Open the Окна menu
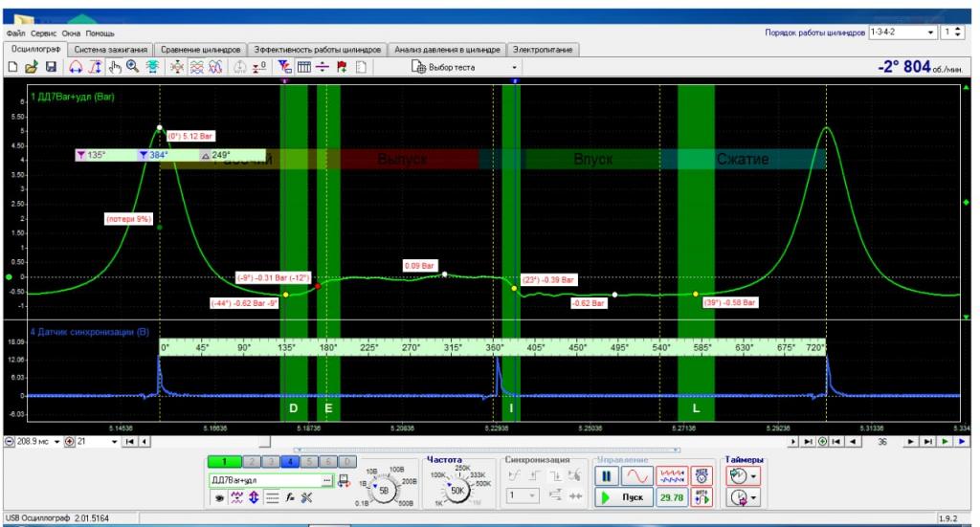The image size is (980, 527). pyautogui.click(x=71, y=33)
